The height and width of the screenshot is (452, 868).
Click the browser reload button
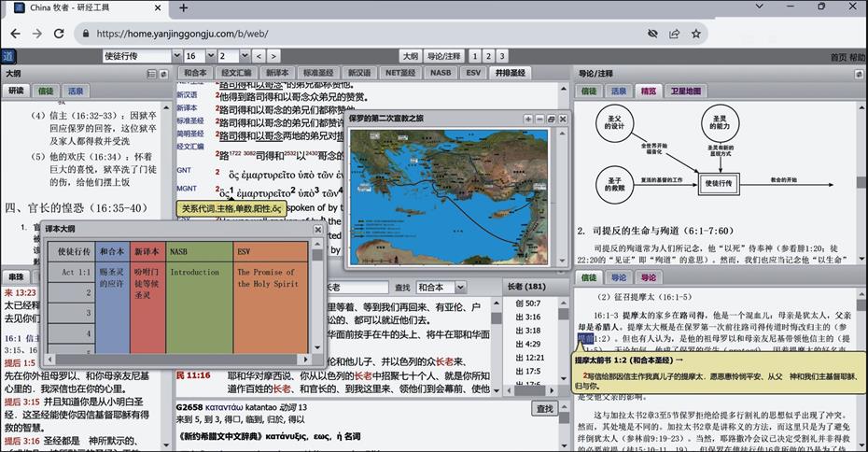[60, 34]
